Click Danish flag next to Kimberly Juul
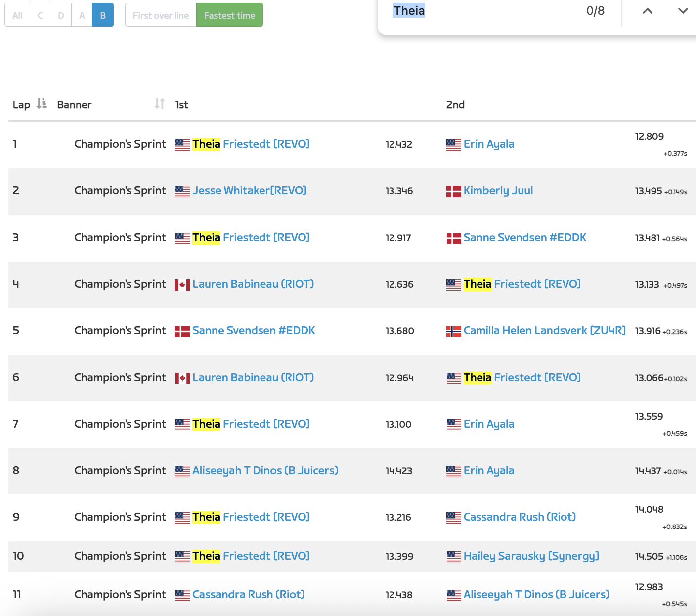Screen dimensions: 696x616 coord(453,191)
